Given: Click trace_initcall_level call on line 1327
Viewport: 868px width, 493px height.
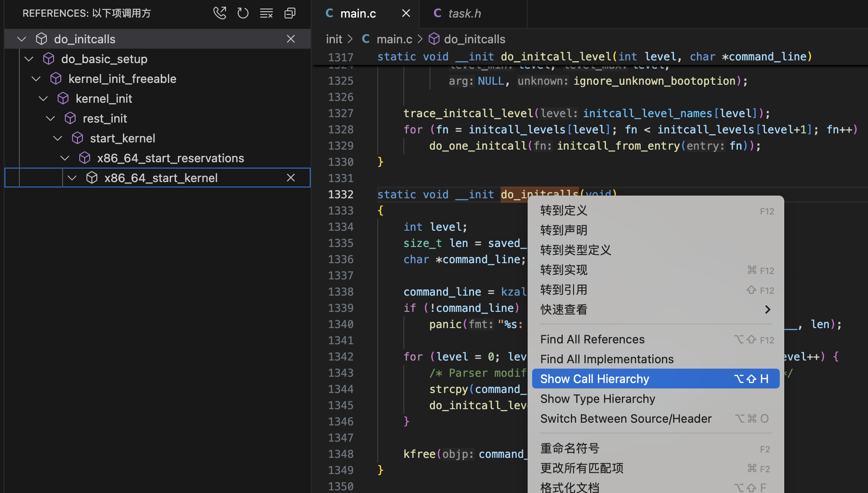Looking at the screenshot, I should click(x=468, y=113).
